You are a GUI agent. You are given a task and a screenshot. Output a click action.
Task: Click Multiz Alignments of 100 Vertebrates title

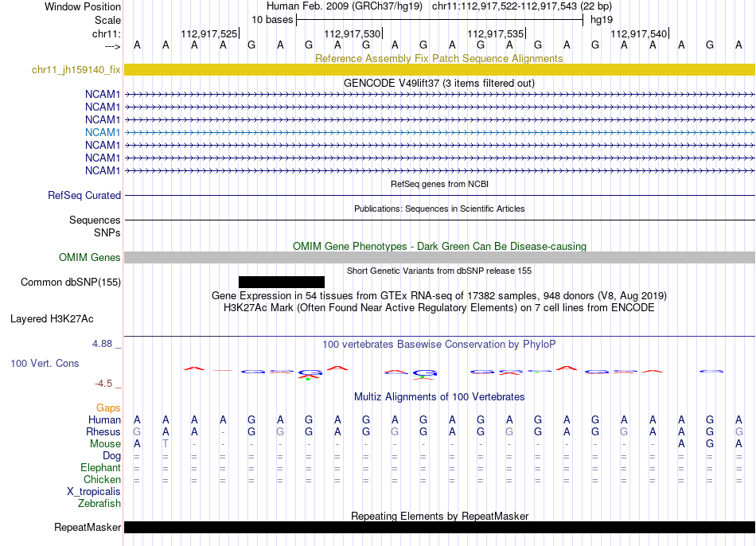(x=439, y=397)
